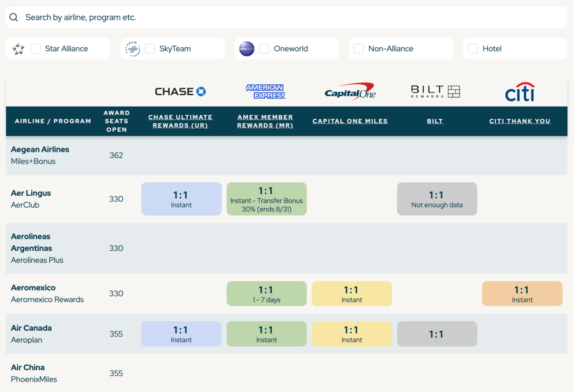574x392 pixels.
Task: Click Air Canada 355 seats value
Action: [116, 334]
